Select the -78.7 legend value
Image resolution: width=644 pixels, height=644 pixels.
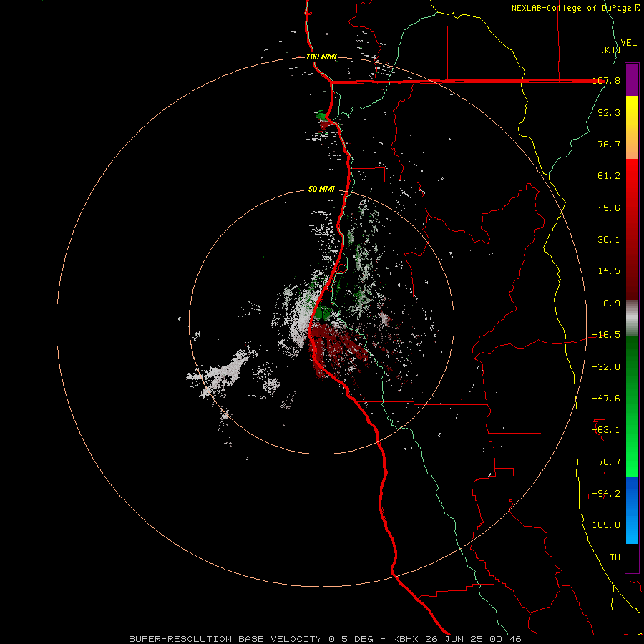pos(606,462)
